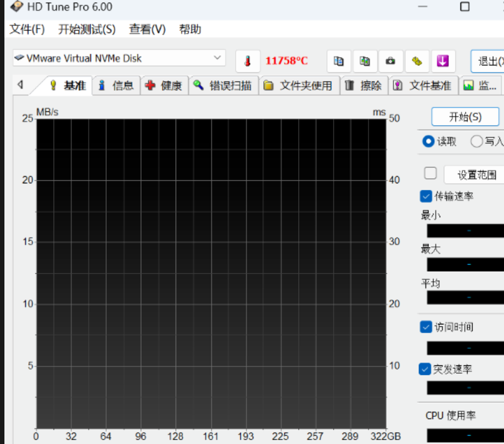Maximize the HD Tune Pro window
The image size is (504, 444).
pos(465,7)
